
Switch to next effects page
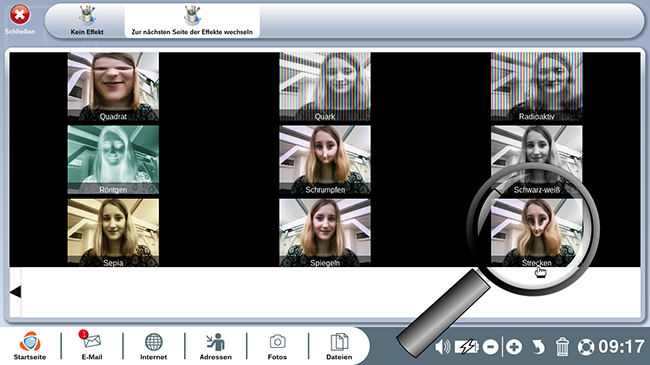coord(192,20)
